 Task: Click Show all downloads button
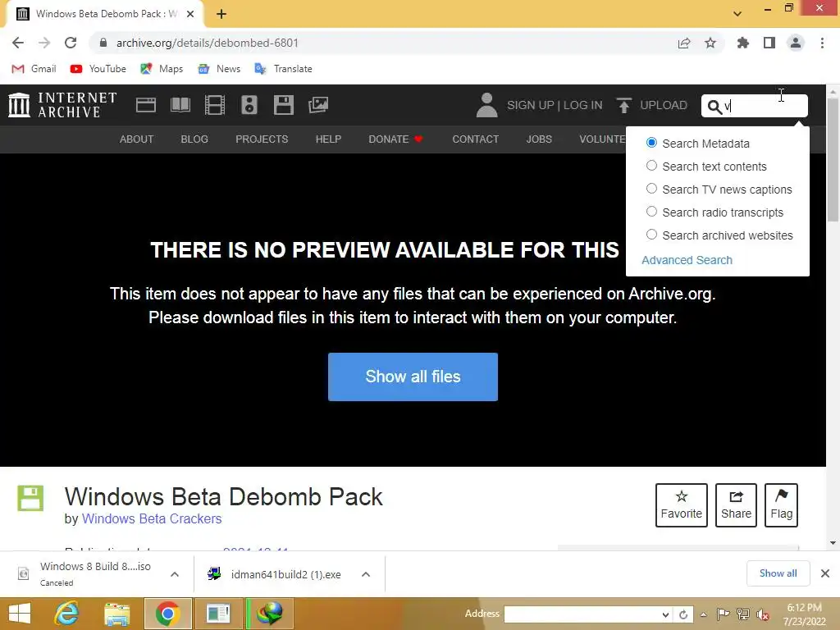click(778, 573)
